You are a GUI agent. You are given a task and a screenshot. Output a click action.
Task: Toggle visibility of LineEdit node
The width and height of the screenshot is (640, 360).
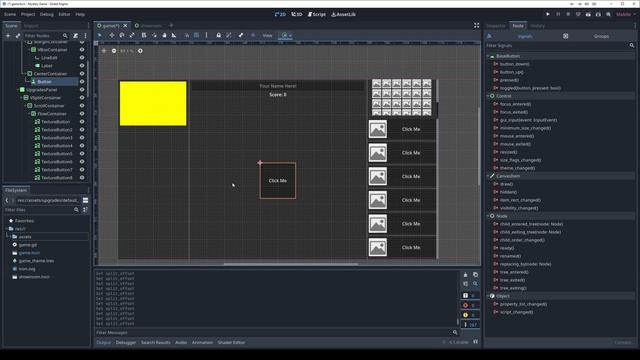click(82, 58)
